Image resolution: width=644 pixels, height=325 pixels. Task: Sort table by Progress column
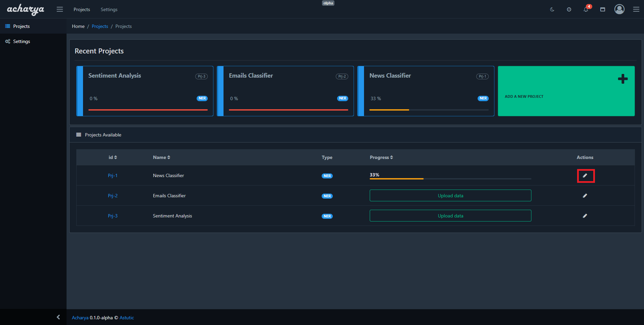pyautogui.click(x=381, y=157)
